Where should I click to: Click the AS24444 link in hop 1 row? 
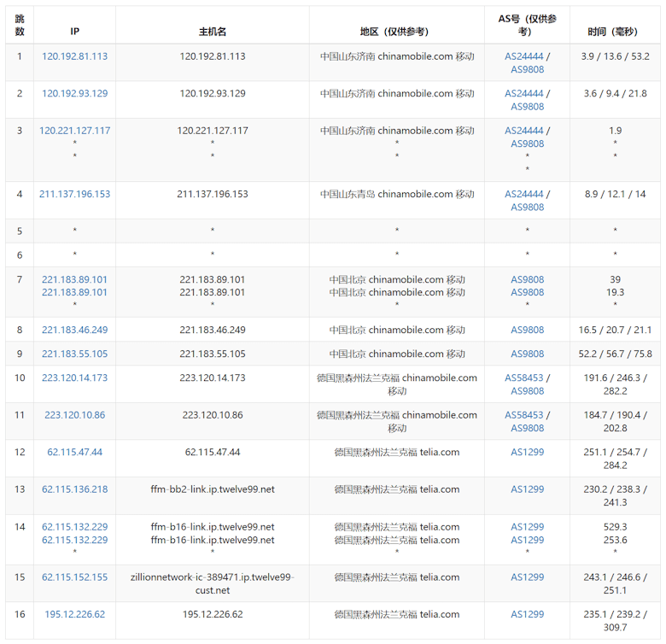(x=523, y=56)
